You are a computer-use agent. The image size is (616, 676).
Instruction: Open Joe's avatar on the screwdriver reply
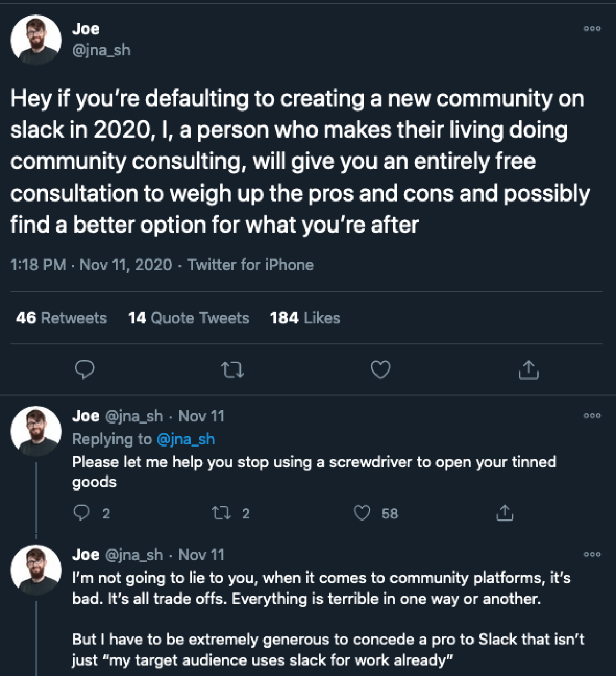point(36,431)
